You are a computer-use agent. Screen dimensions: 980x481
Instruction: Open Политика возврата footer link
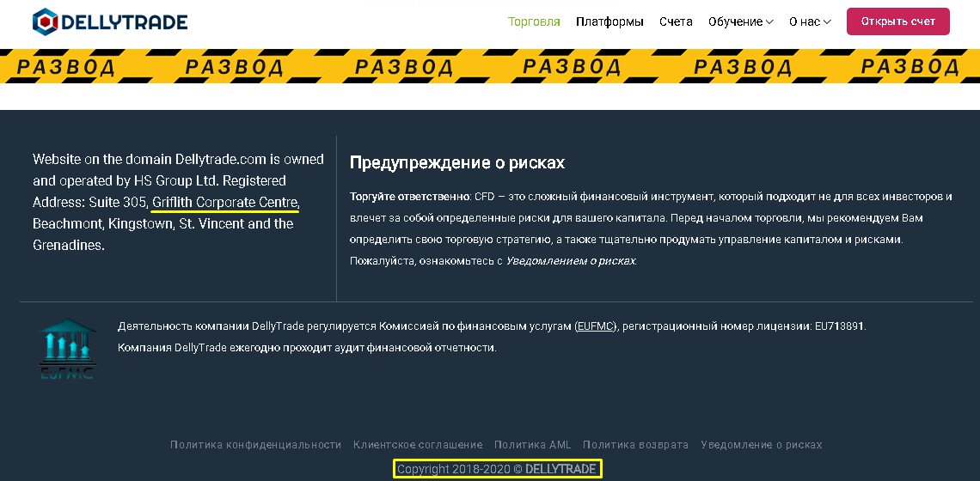(x=635, y=445)
